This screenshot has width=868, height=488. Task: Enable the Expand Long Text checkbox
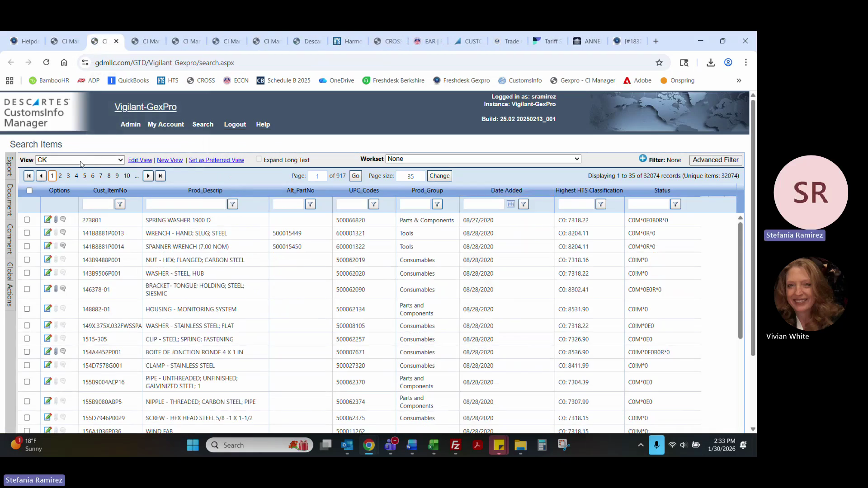pyautogui.click(x=259, y=159)
